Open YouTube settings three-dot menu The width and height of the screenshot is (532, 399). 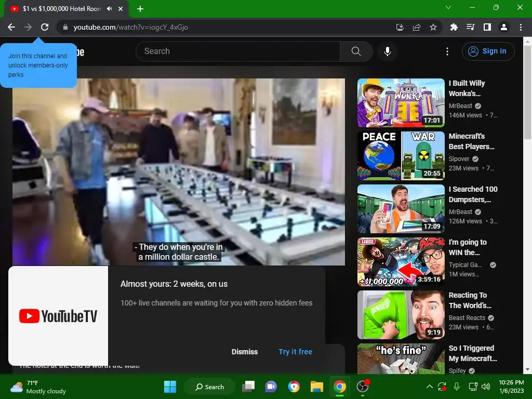[447, 51]
